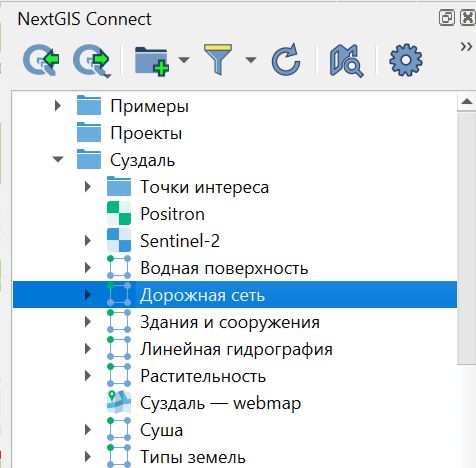Expand the Линейная гидрография layer
This screenshot has height=468, width=476.
point(88,349)
